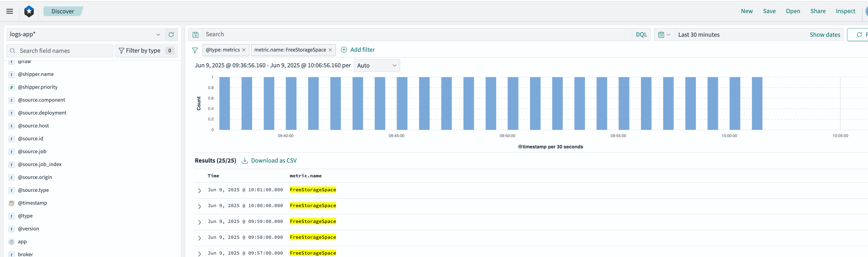
Task: Click the 09:45:00 axis label on chart
Action: tap(396, 136)
